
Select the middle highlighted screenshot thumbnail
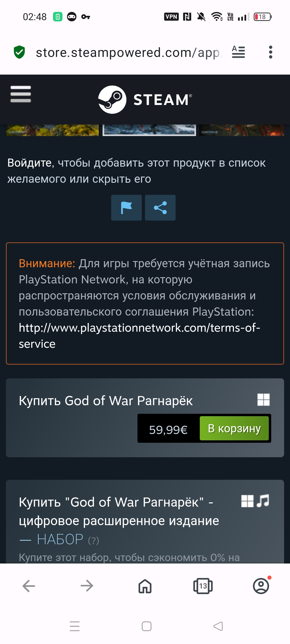point(149,130)
